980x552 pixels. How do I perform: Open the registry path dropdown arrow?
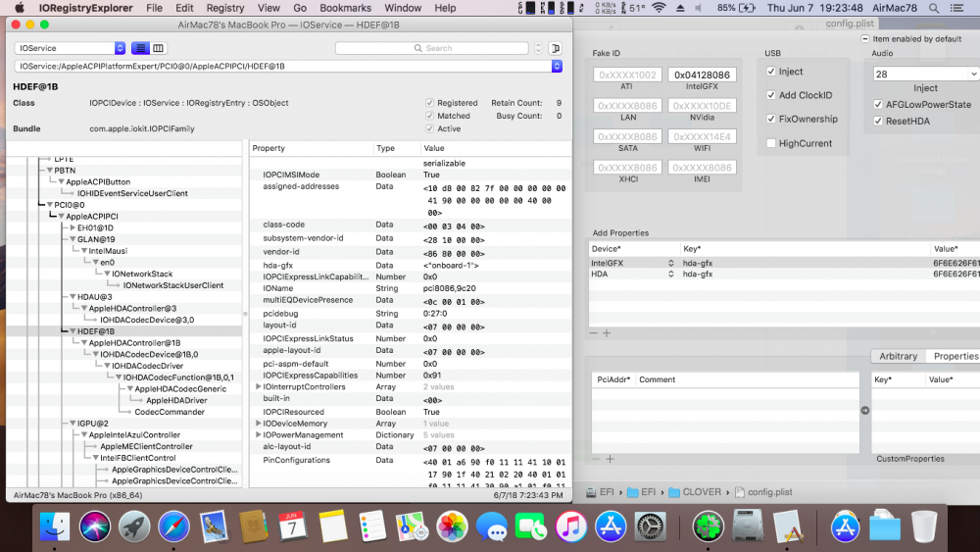coord(557,66)
